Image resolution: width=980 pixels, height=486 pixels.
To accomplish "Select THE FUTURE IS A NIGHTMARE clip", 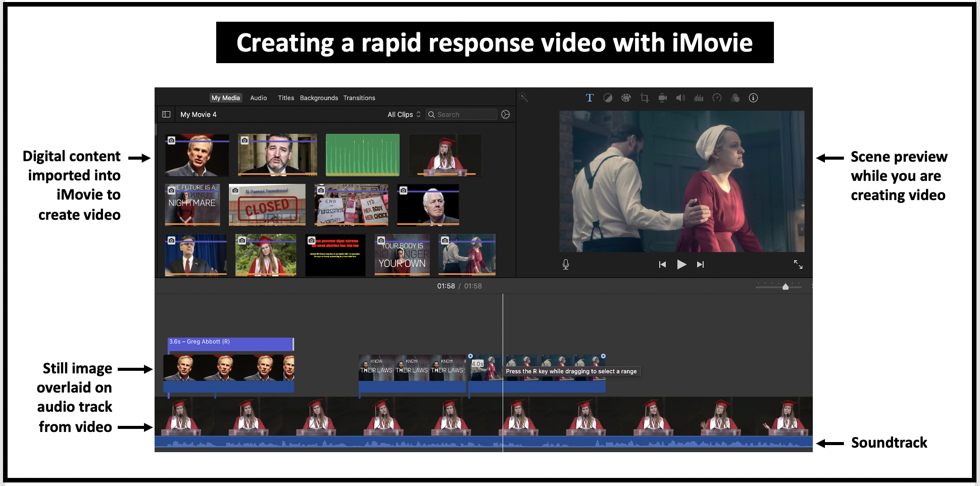I will [192, 205].
